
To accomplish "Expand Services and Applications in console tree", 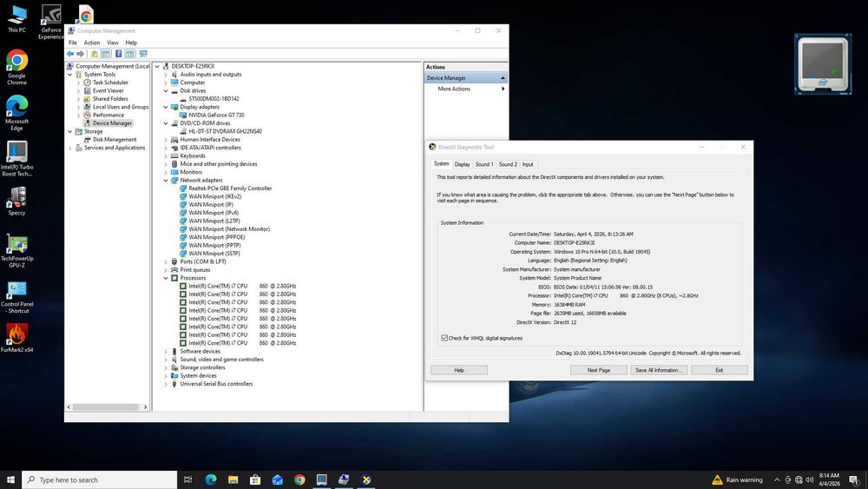I will [x=70, y=148].
